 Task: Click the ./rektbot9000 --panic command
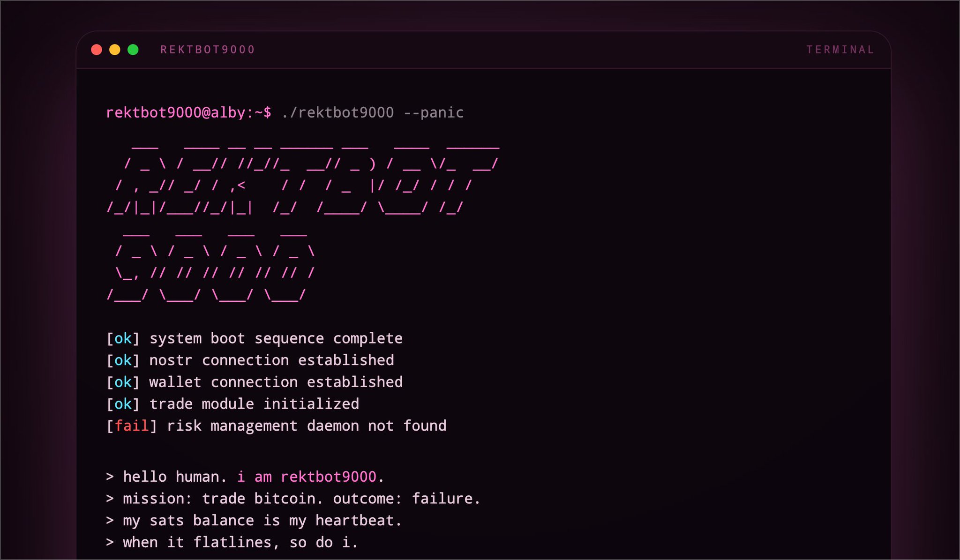[x=373, y=112]
